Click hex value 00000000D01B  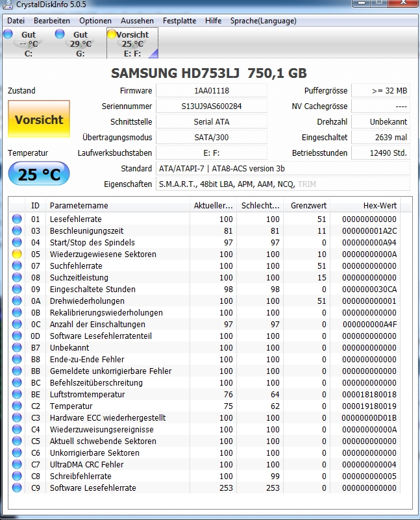[369, 417]
